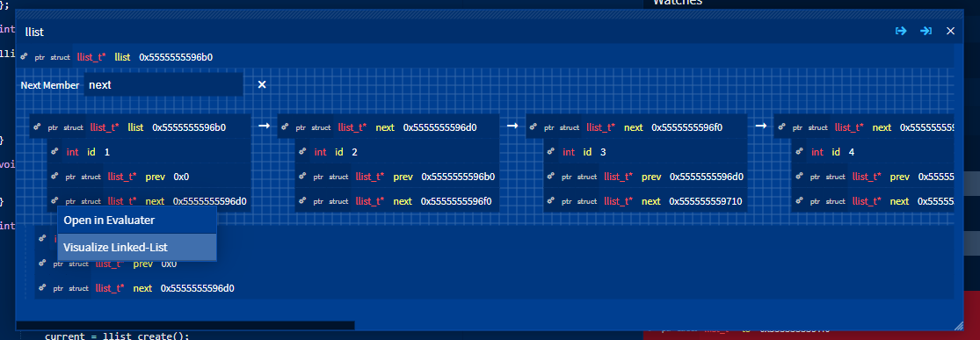This screenshot has height=340, width=980.
Task: Expand second node next 0x5555555596d0 header
Action: pos(388,127)
